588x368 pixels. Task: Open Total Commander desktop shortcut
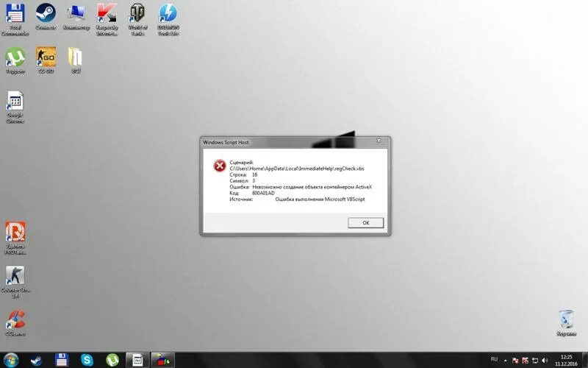coord(15,20)
